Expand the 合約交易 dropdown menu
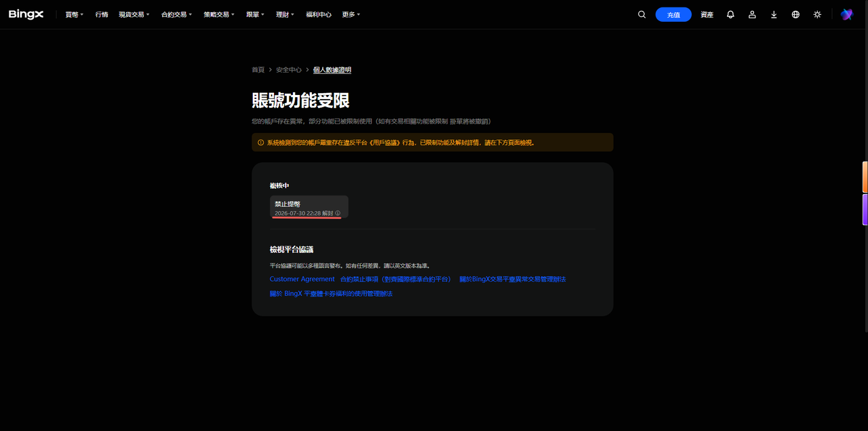This screenshot has height=431, width=868. tap(177, 14)
